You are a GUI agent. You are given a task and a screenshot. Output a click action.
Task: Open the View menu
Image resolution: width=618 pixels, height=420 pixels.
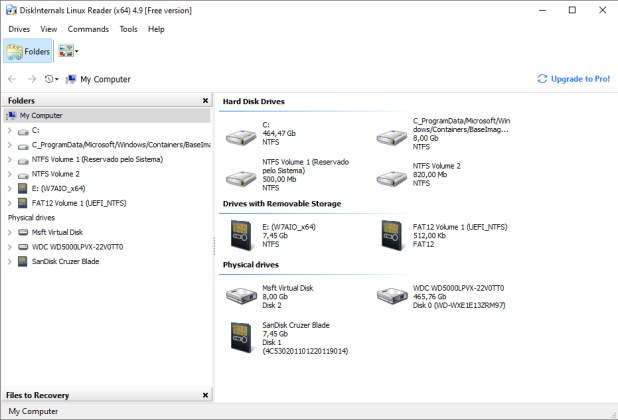point(48,29)
